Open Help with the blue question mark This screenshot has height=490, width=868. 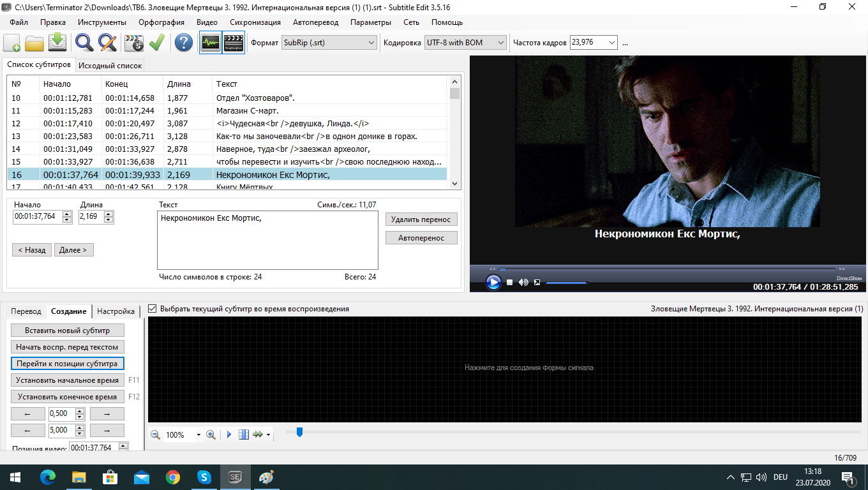184,43
